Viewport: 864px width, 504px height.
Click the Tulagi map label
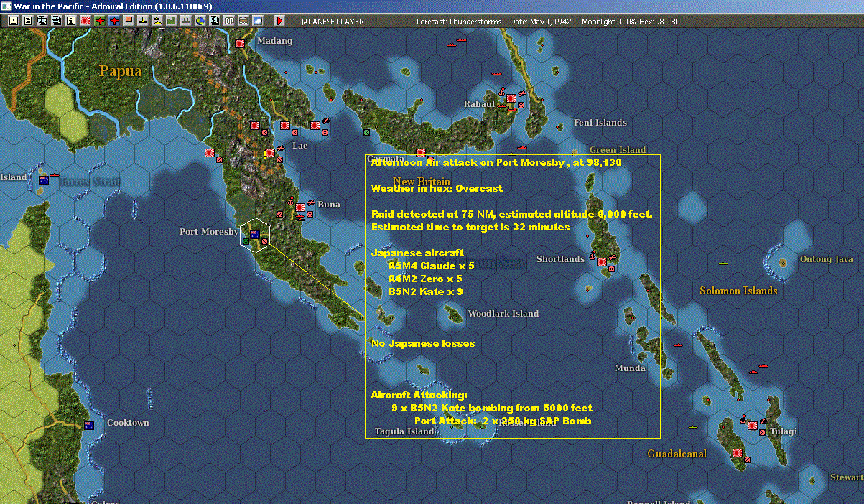[783, 431]
